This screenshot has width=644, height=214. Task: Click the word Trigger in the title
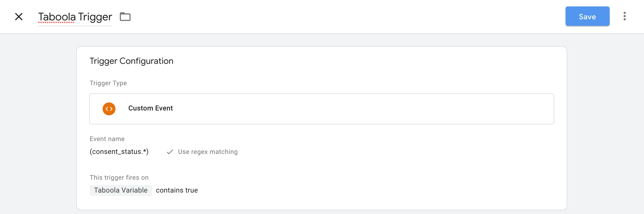(x=95, y=17)
